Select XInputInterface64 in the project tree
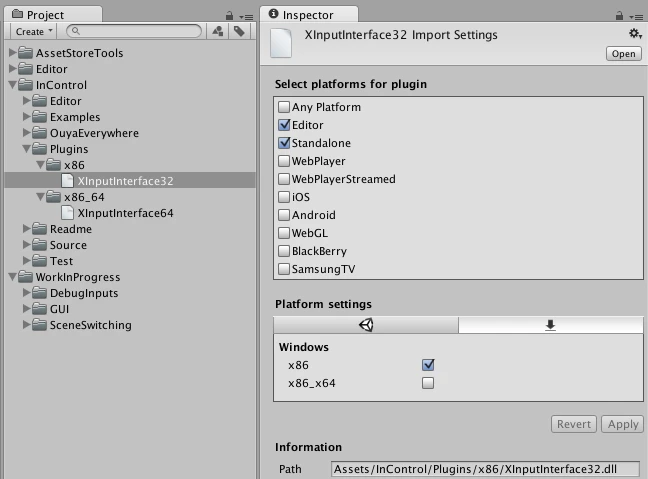 click(x=130, y=213)
